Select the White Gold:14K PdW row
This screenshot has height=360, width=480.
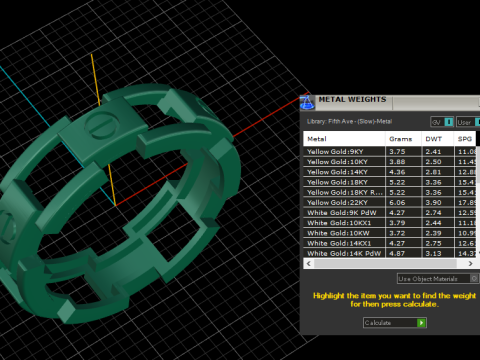tap(389, 253)
